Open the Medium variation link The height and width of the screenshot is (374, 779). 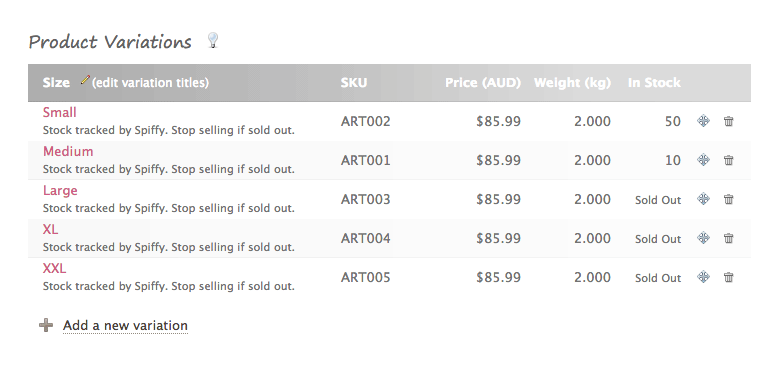click(68, 151)
